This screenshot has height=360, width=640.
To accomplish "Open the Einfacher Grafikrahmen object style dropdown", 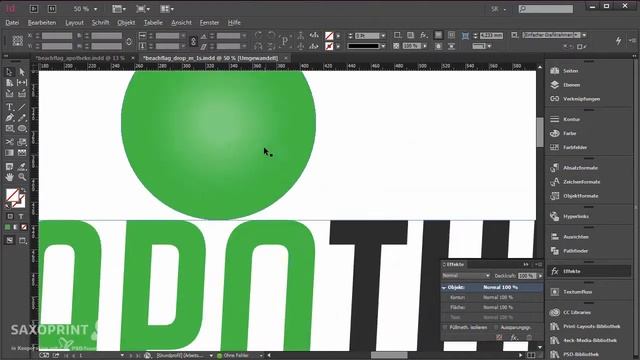I will point(584,35).
